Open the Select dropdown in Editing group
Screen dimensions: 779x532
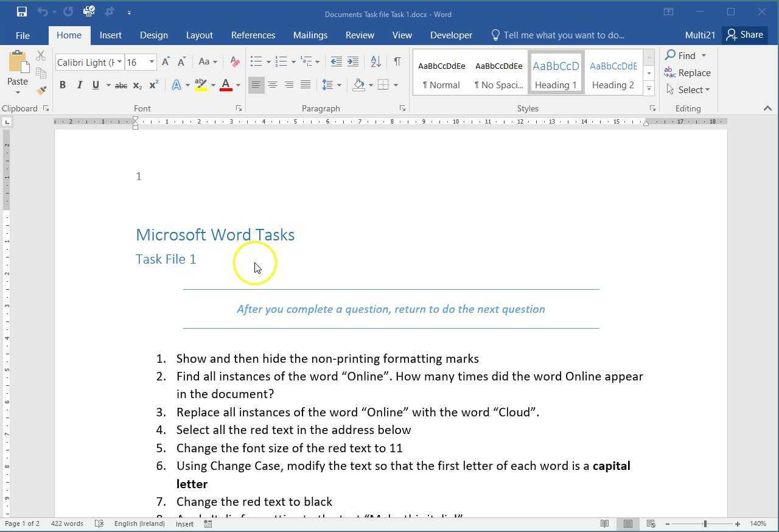pos(688,90)
